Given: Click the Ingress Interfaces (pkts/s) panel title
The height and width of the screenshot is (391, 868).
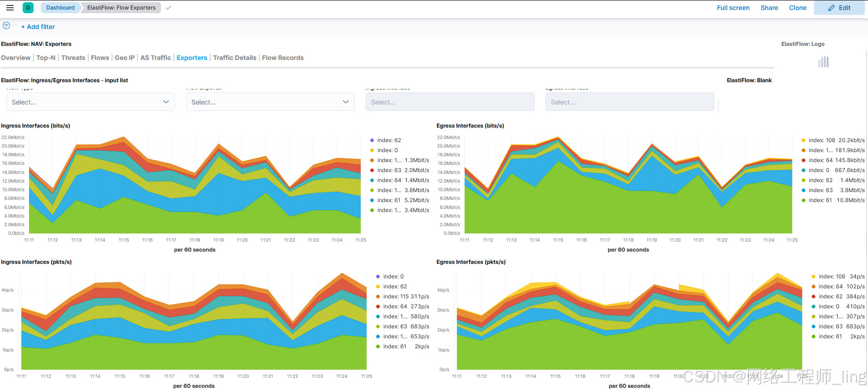Looking at the screenshot, I should [x=36, y=262].
